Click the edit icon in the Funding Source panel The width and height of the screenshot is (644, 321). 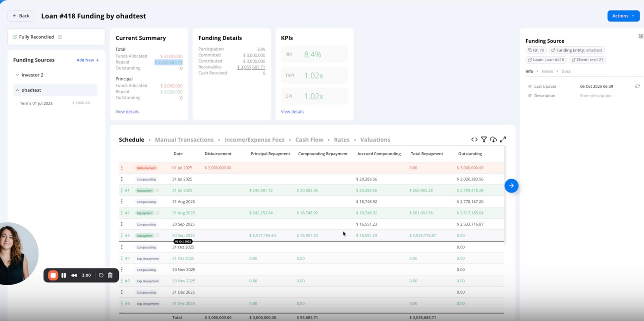(641, 36)
